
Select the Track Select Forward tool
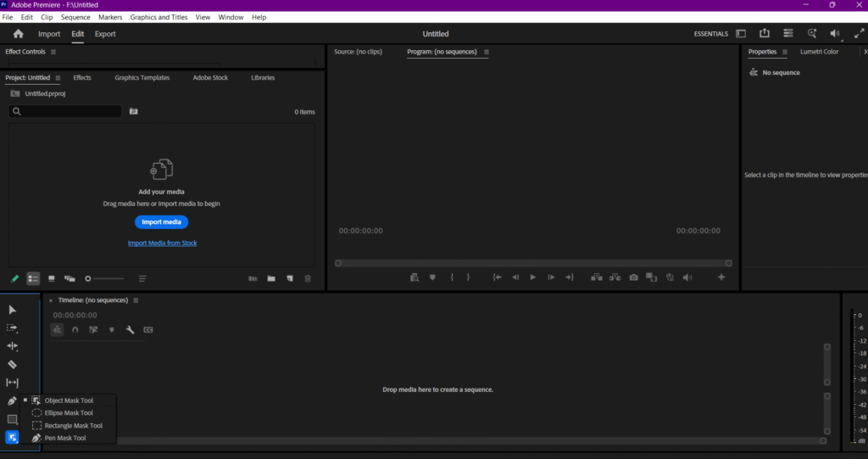[x=12, y=328]
